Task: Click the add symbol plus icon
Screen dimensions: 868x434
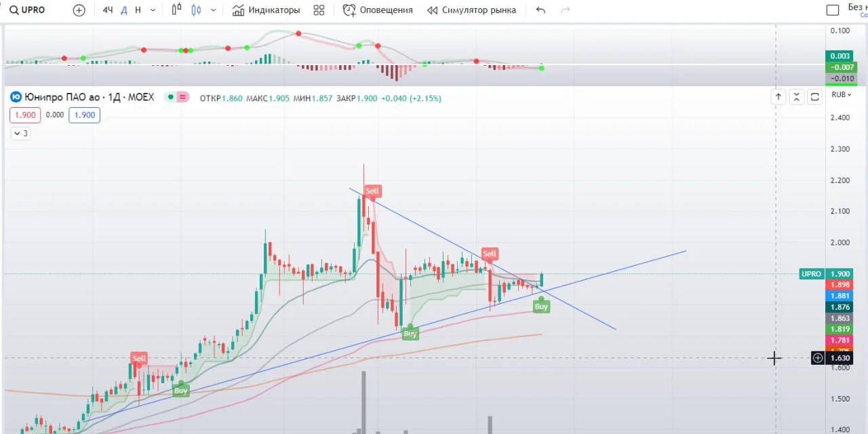Action: coord(79,10)
